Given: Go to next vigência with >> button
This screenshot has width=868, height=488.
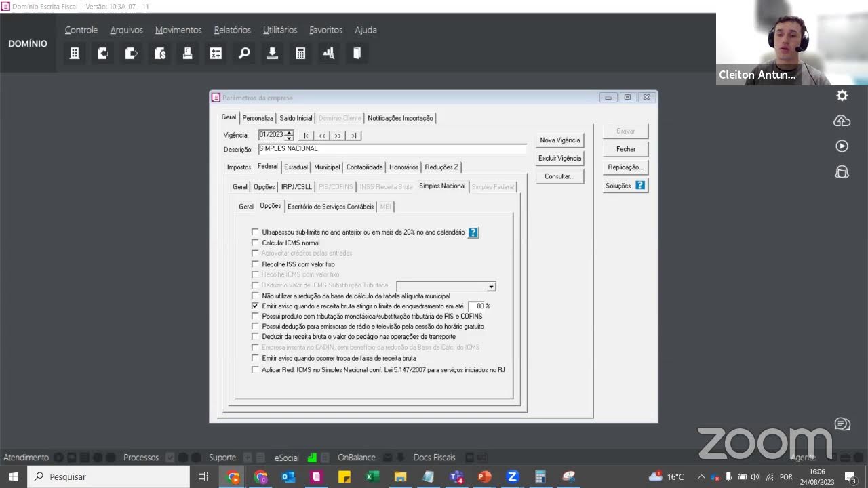Looking at the screenshot, I should coord(338,136).
